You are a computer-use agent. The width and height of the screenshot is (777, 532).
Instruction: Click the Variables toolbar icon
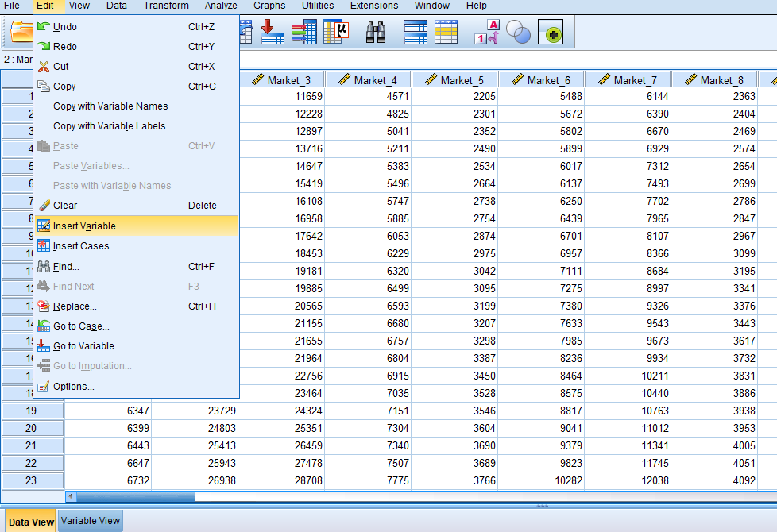coord(304,32)
